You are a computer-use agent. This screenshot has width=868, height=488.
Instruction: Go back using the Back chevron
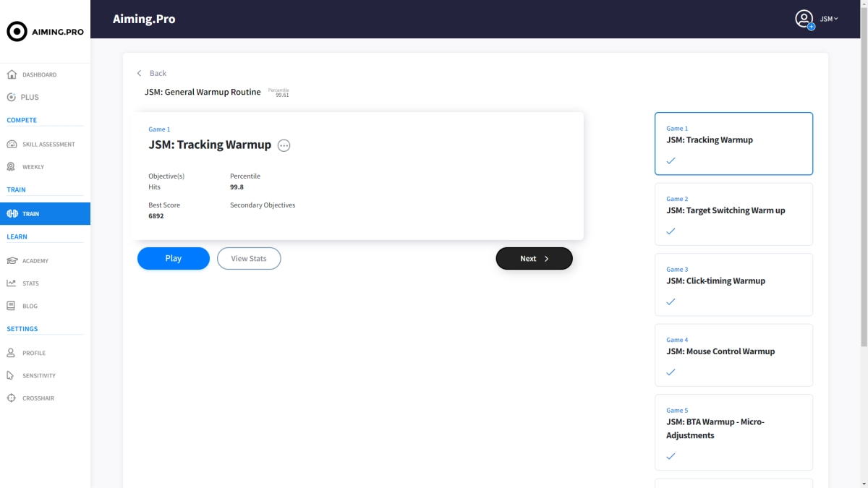[140, 73]
